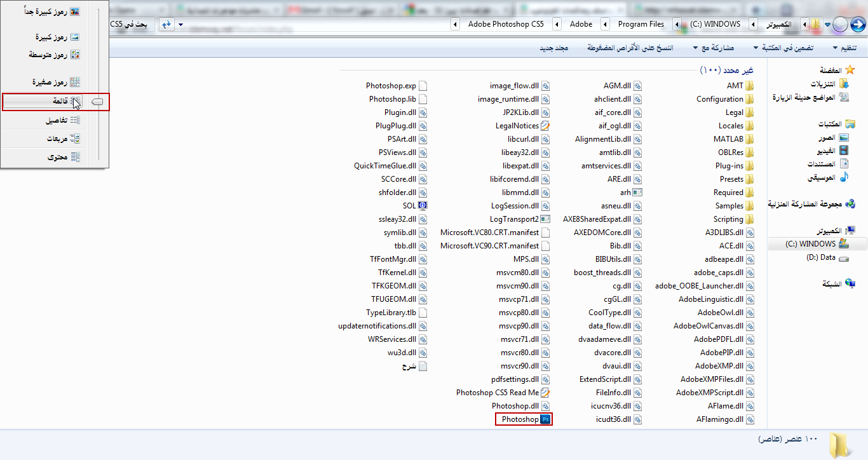
Task: Open مجموعة المشاركة المنزلية (Homegroup)
Action: point(811,204)
